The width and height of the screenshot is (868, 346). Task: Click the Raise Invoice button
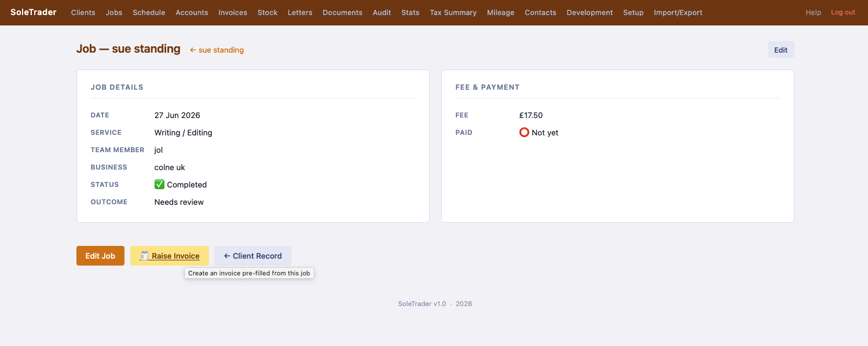click(x=170, y=256)
